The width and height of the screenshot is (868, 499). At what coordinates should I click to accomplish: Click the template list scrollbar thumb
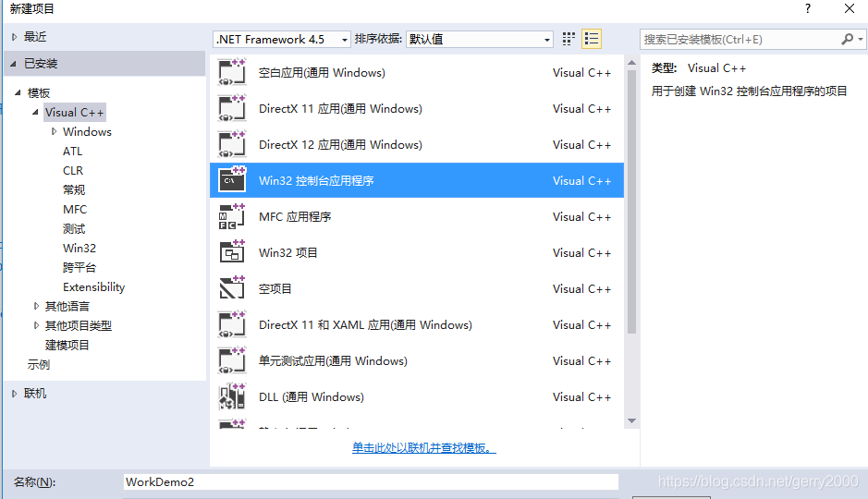tap(631, 201)
